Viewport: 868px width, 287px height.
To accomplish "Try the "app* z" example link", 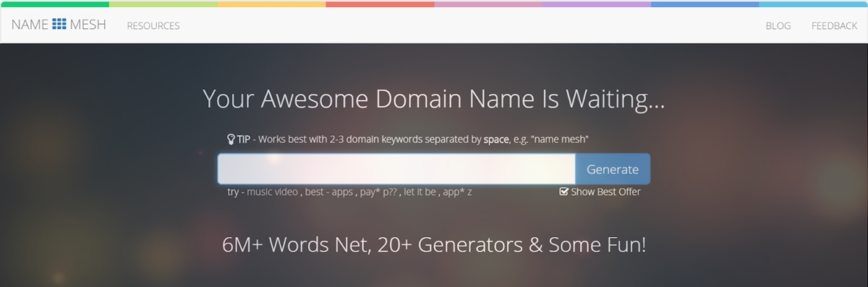I will click(x=459, y=192).
